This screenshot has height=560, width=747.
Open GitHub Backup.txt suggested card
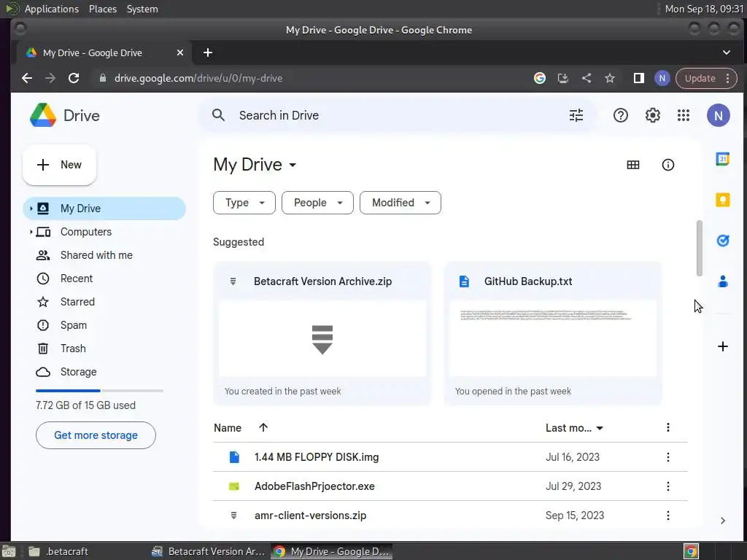click(x=553, y=333)
